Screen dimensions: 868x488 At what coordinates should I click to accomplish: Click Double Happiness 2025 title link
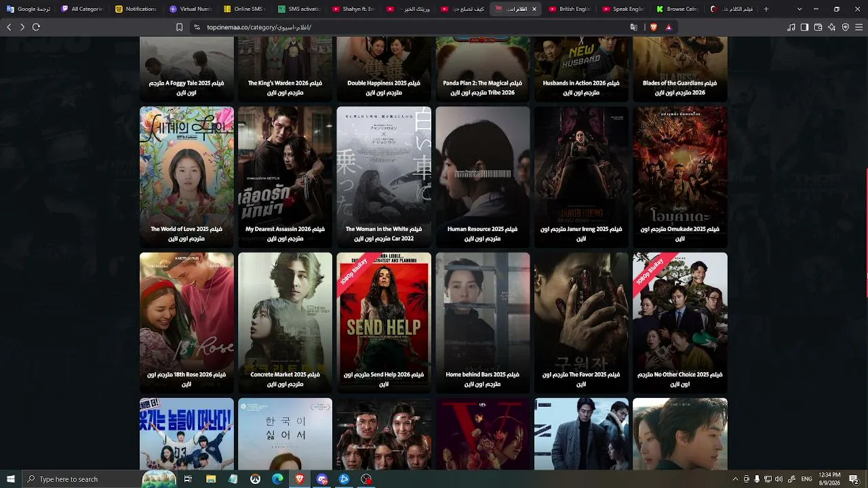384,87
